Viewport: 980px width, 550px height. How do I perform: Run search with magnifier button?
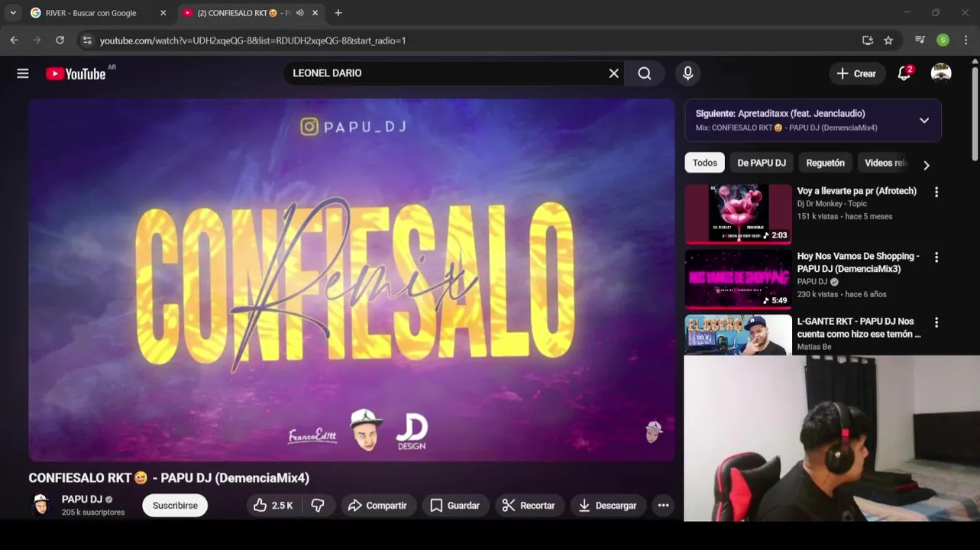645,73
